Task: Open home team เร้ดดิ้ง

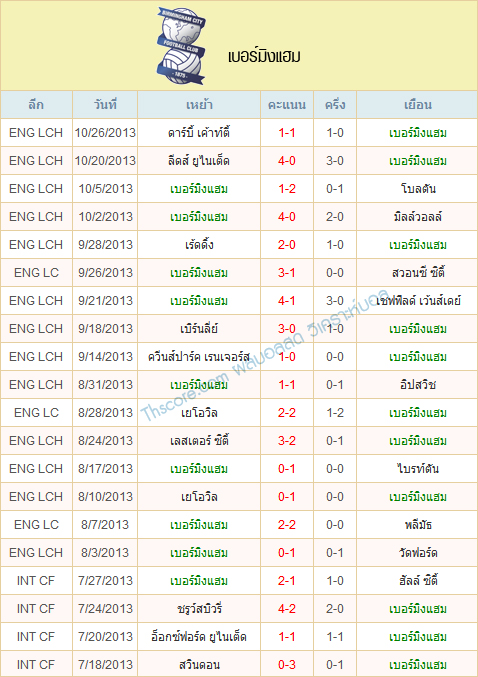Action: (199, 245)
